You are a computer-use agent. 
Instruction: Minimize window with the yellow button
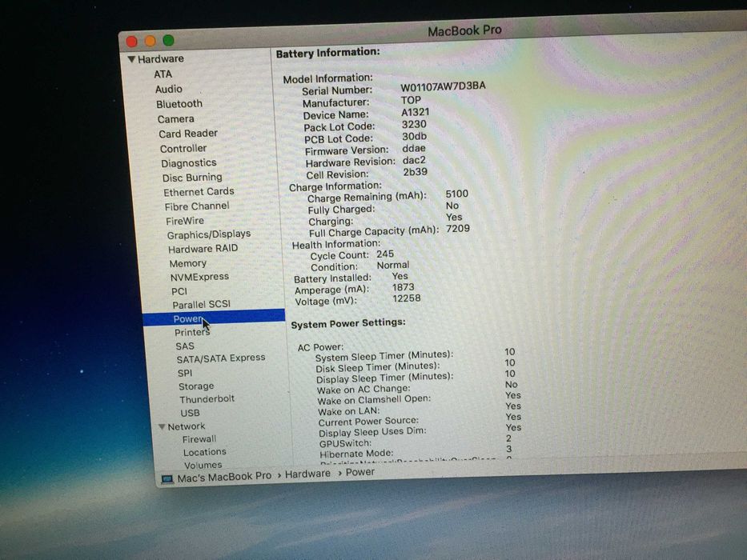[x=150, y=41]
